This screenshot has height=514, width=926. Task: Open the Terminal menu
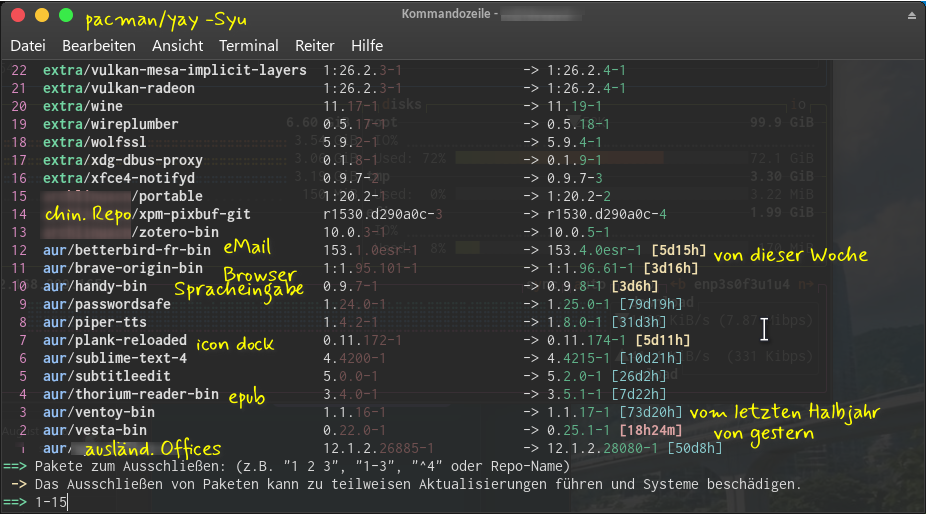[249, 45]
